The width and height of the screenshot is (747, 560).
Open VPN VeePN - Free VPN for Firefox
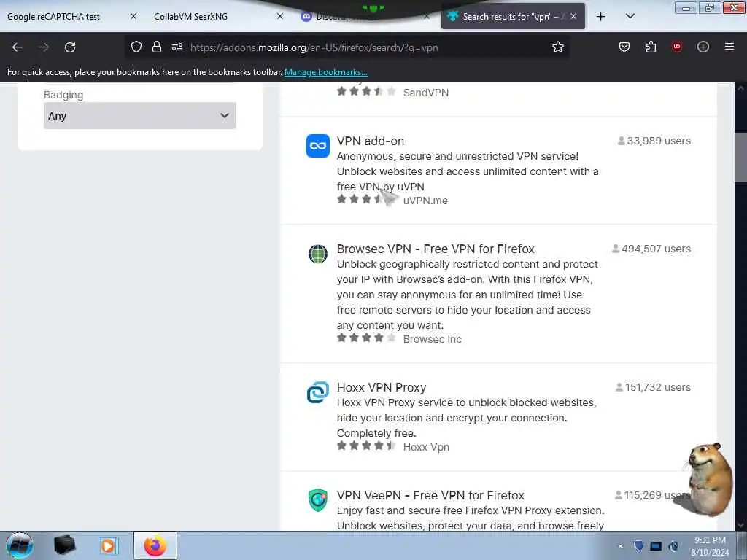pyautogui.click(x=430, y=496)
